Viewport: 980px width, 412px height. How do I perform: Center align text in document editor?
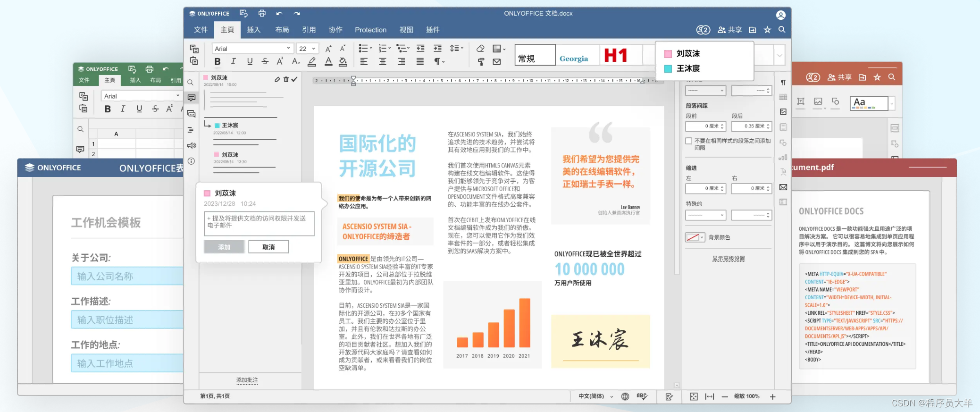[x=383, y=61]
